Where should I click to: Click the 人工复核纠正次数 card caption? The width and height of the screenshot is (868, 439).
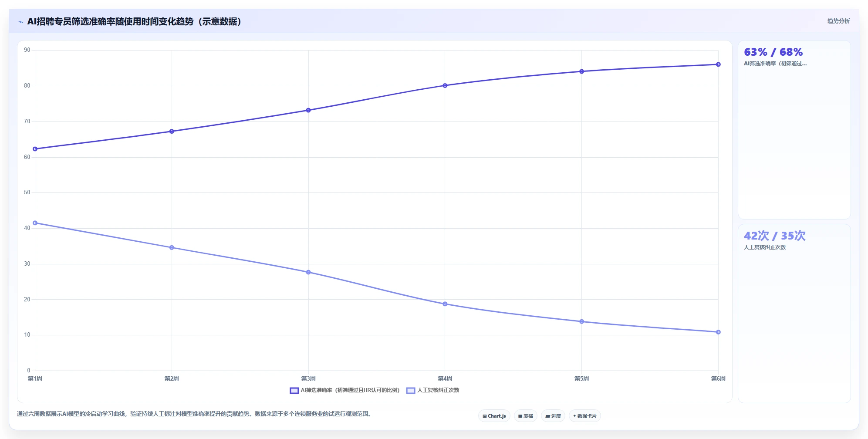[x=765, y=247]
